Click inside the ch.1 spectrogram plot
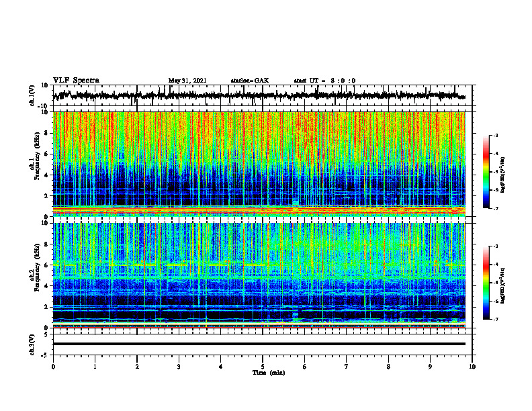The width and height of the screenshot is (532, 411). point(259,164)
